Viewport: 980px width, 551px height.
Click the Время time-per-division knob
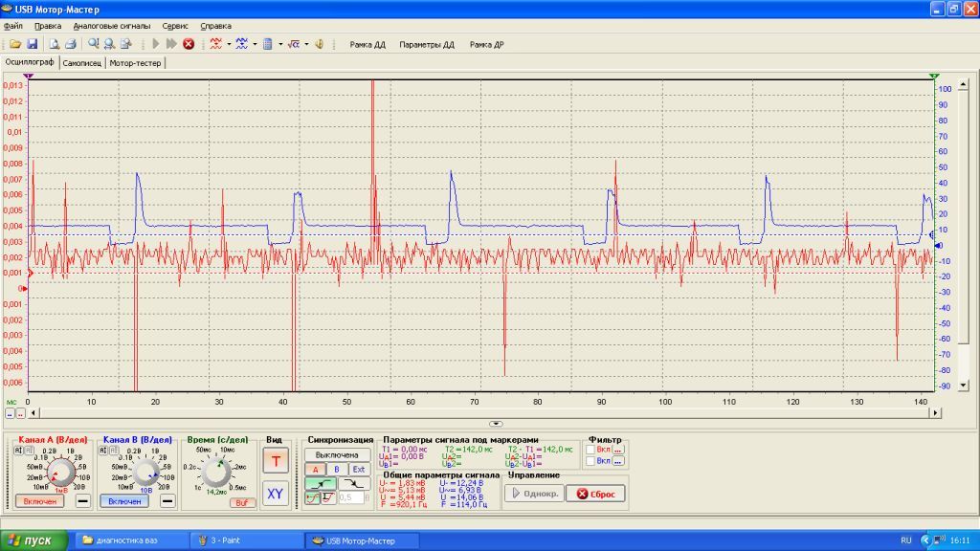tap(215, 473)
